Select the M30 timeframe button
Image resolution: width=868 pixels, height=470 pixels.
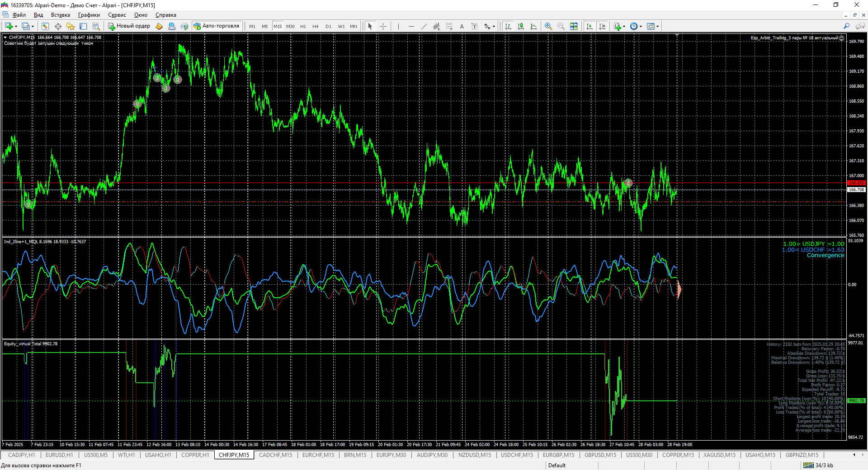click(x=290, y=26)
